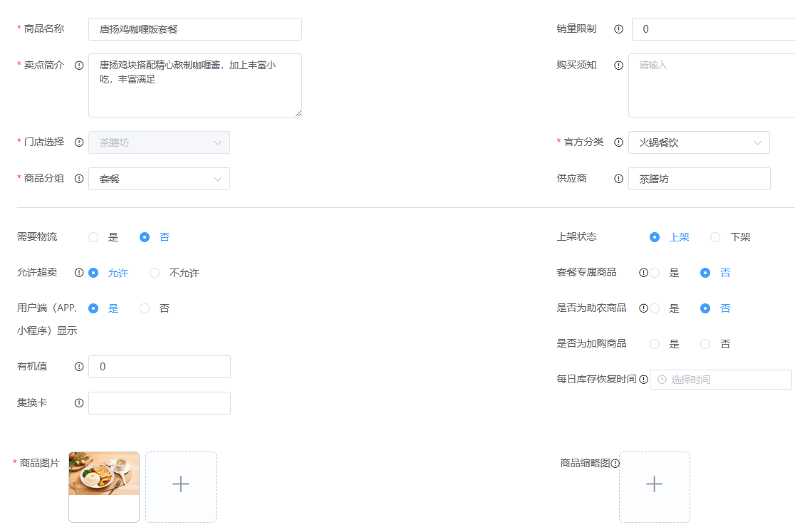Click the 集换卡 input box
Image resolution: width=795 pixels, height=532 pixels.
pos(159,403)
